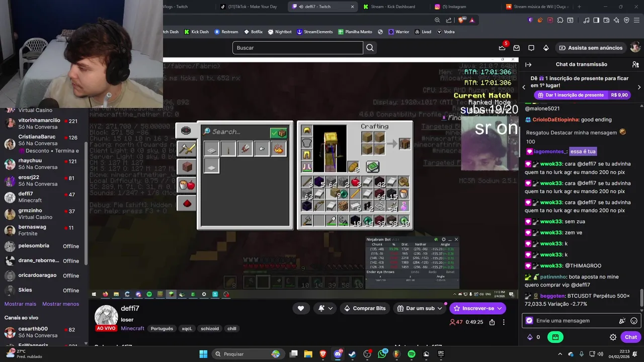Select the schizoid tag
The image size is (644, 362).
210,329
